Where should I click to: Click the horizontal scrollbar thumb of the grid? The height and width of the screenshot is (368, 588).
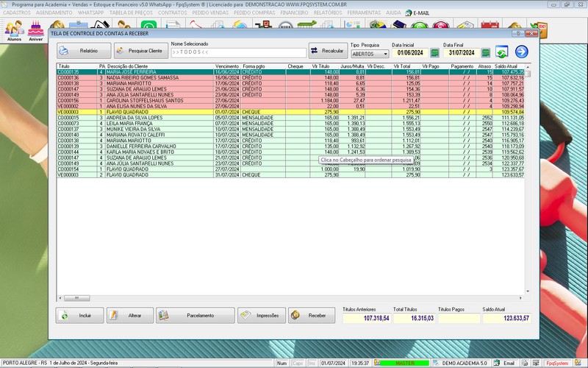pos(77,298)
